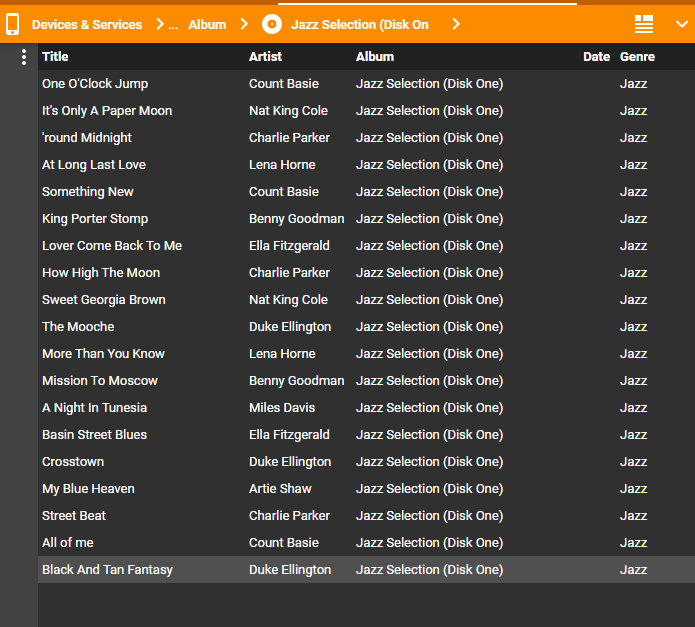Expand chevron after Album breadcrumb

(x=244, y=24)
